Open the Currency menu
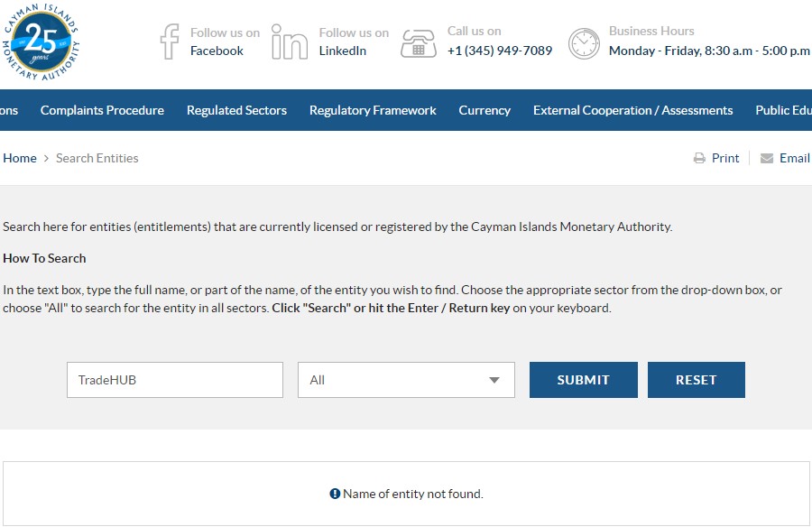The height and width of the screenshot is (527, 812). point(484,110)
